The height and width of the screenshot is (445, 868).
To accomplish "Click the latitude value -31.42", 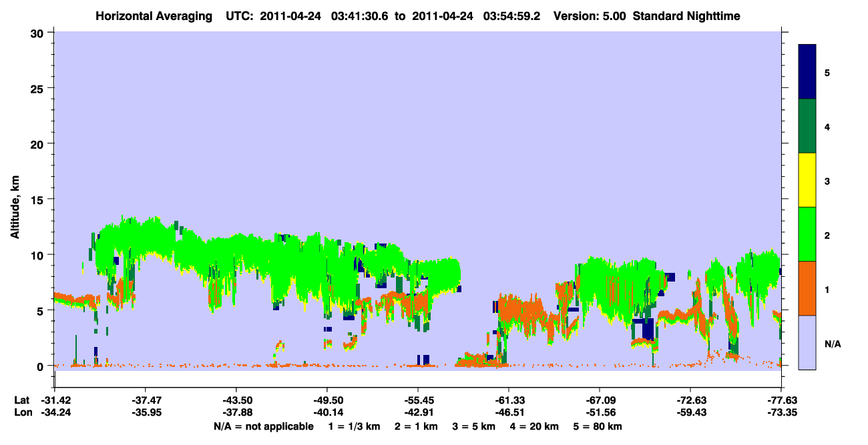I will point(55,400).
